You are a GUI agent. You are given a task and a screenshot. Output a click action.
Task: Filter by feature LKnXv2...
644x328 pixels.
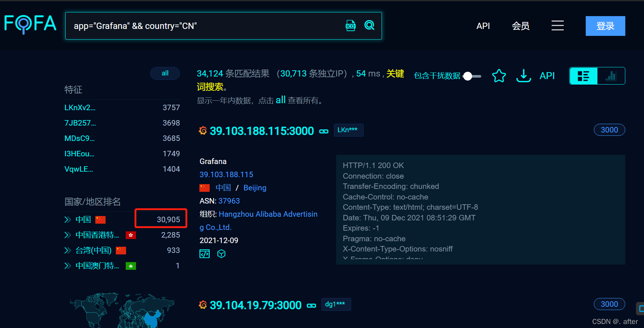coord(80,108)
